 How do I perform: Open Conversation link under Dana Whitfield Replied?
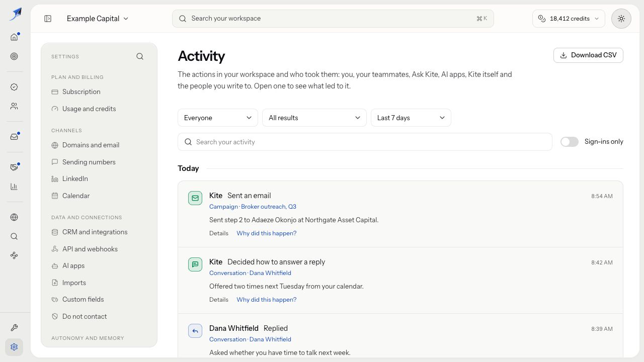tap(250, 339)
